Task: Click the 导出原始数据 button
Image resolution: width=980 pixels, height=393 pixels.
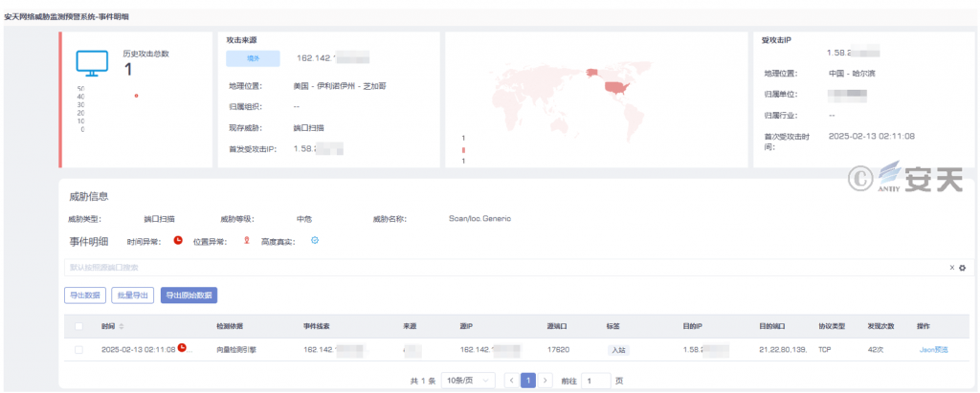Action: tap(189, 295)
